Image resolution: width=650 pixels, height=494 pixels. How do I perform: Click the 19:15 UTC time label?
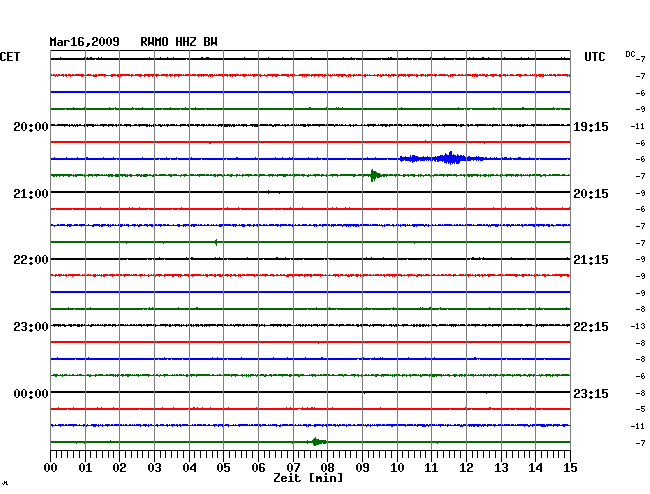[x=591, y=126]
